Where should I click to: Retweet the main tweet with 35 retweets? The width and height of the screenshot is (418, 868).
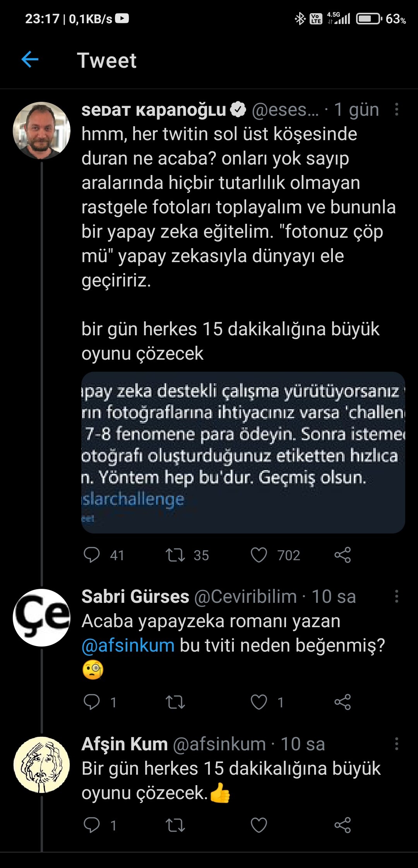point(175,555)
